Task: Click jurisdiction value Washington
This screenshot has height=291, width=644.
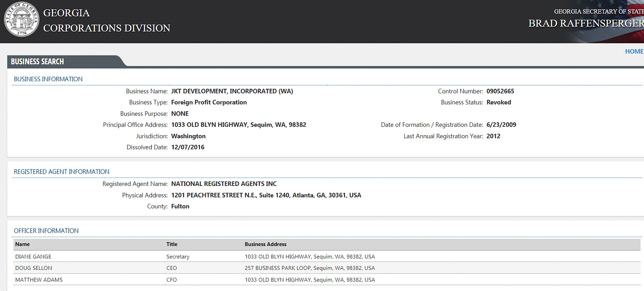Action: coord(188,136)
